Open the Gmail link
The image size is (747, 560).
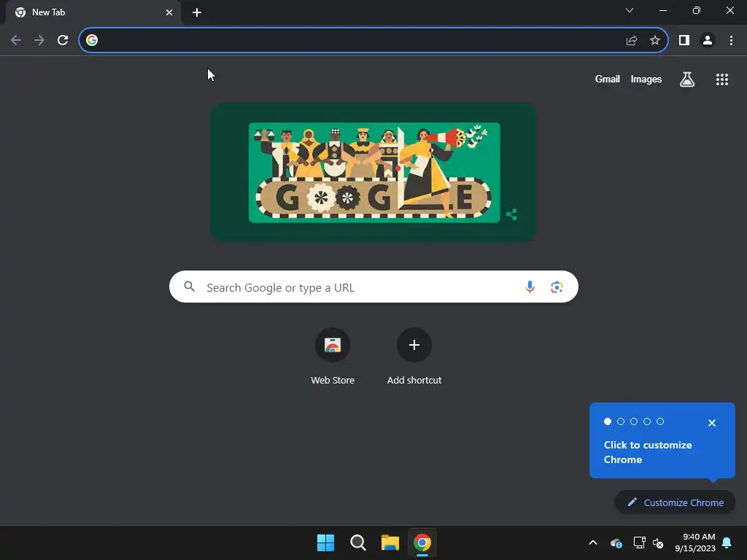coord(608,79)
